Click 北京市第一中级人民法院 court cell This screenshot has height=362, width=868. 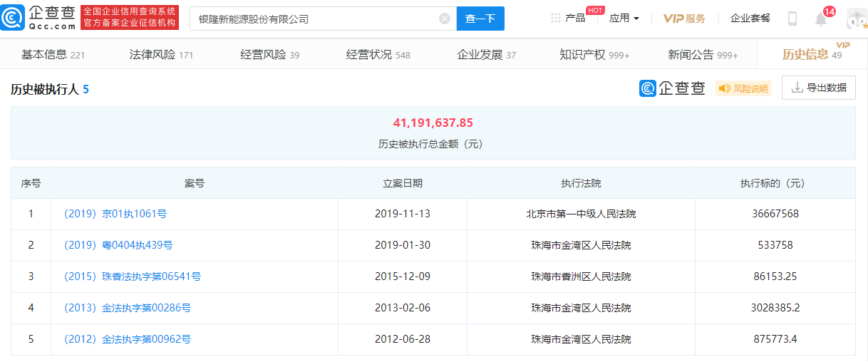(x=581, y=214)
